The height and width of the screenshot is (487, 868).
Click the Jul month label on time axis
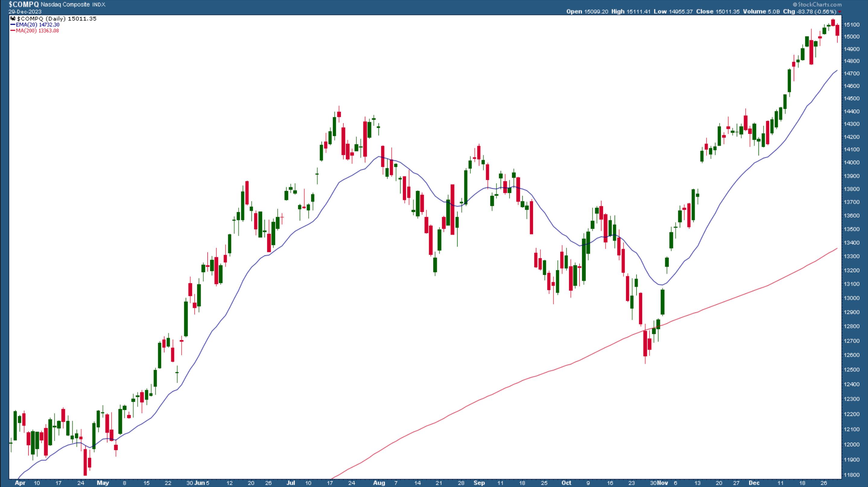point(290,482)
